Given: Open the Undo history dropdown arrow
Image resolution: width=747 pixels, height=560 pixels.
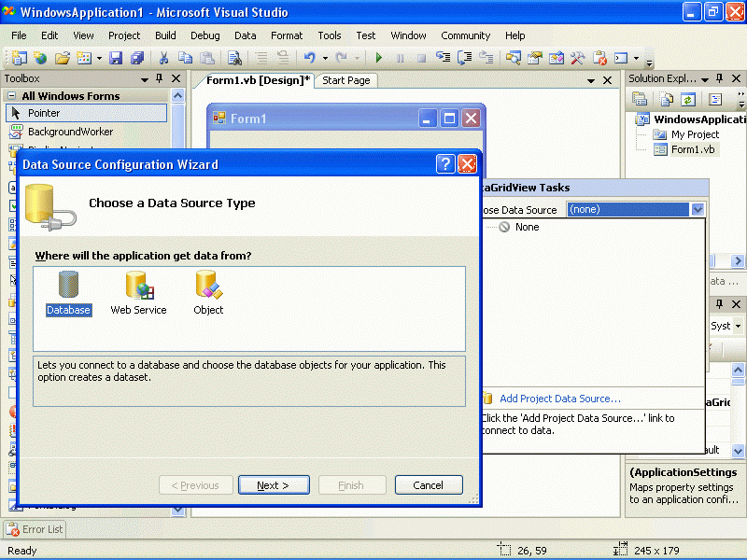Looking at the screenshot, I should point(325,59).
